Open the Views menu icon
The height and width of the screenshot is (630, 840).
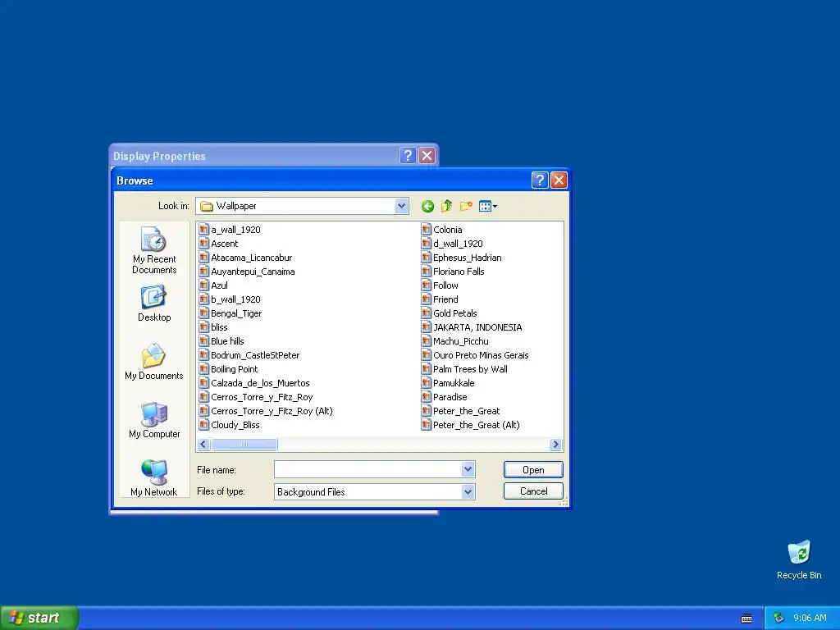487,206
